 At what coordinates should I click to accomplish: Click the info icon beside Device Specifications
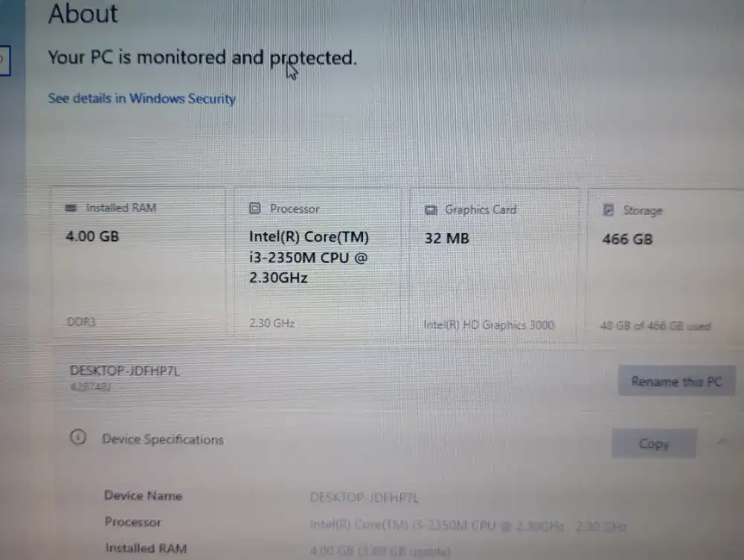(78, 439)
